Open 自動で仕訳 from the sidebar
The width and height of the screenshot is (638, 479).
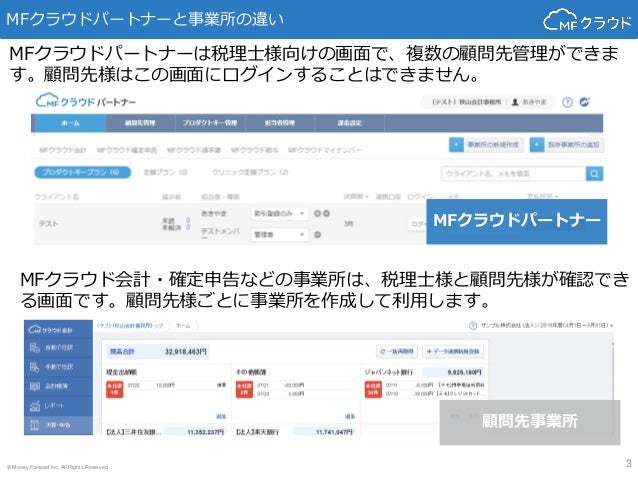tap(58, 348)
